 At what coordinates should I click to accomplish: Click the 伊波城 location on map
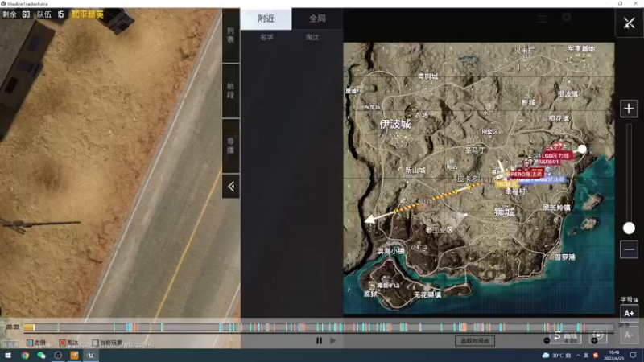pos(395,124)
